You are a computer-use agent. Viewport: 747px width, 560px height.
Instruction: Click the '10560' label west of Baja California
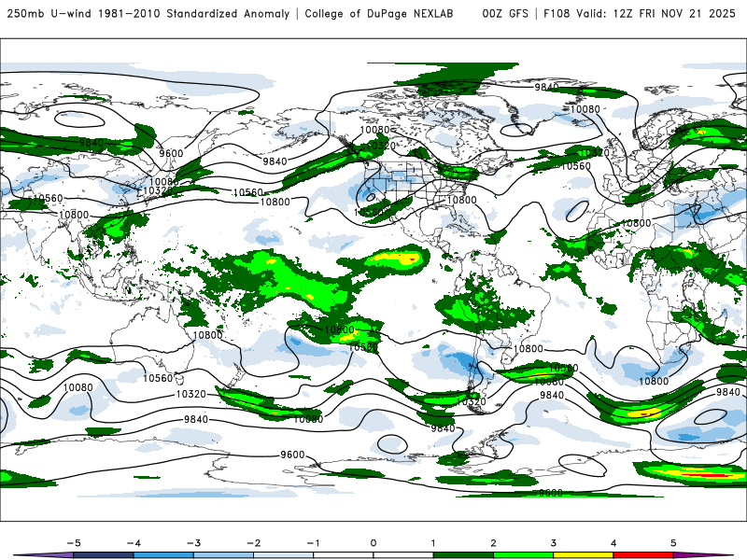pos(369,212)
